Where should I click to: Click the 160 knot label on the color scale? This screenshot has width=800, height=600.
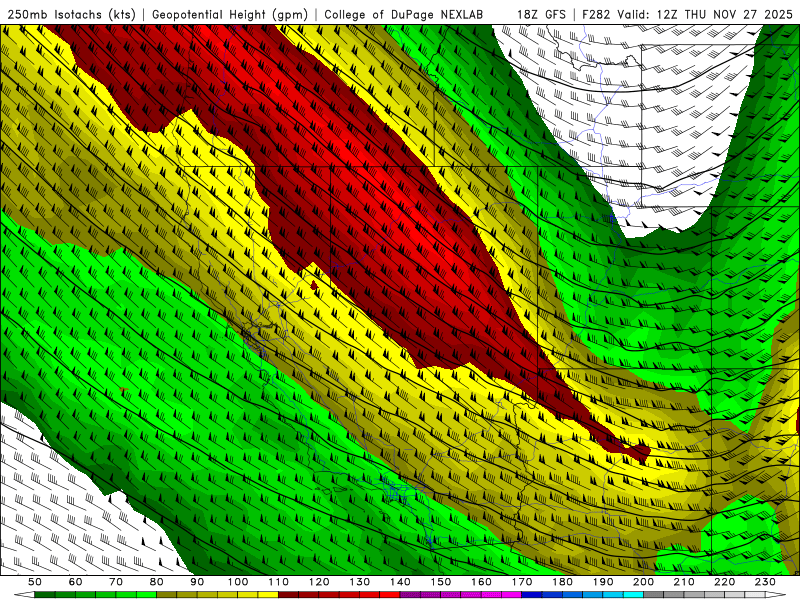click(481, 582)
